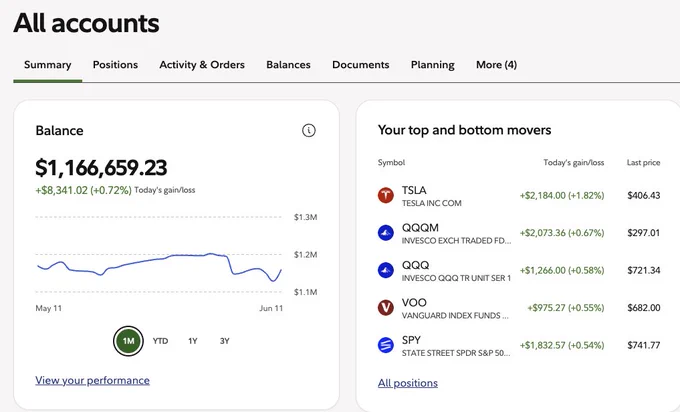680x412 pixels.
Task: Select the 1M chart range
Action: [128, 341]
